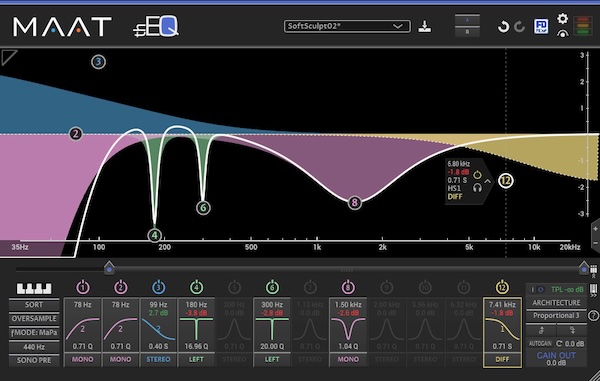Select band 2 node on zero line
The image size is (600, 381).
76,134
